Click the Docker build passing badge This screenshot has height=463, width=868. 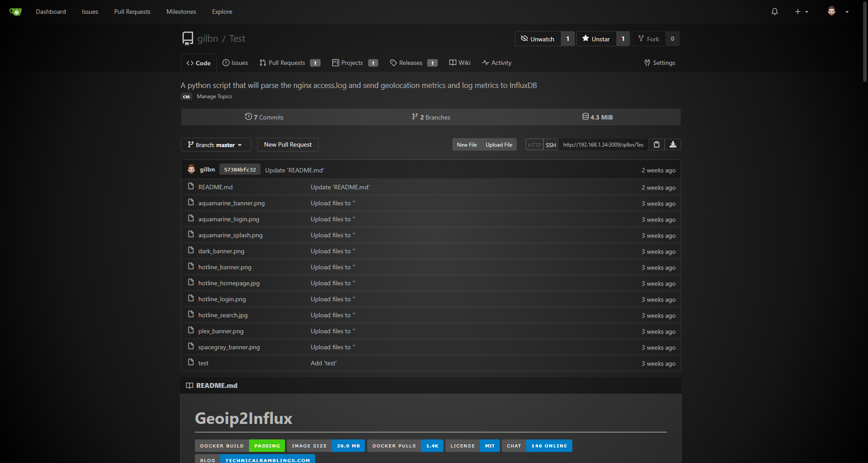[240, 446]
